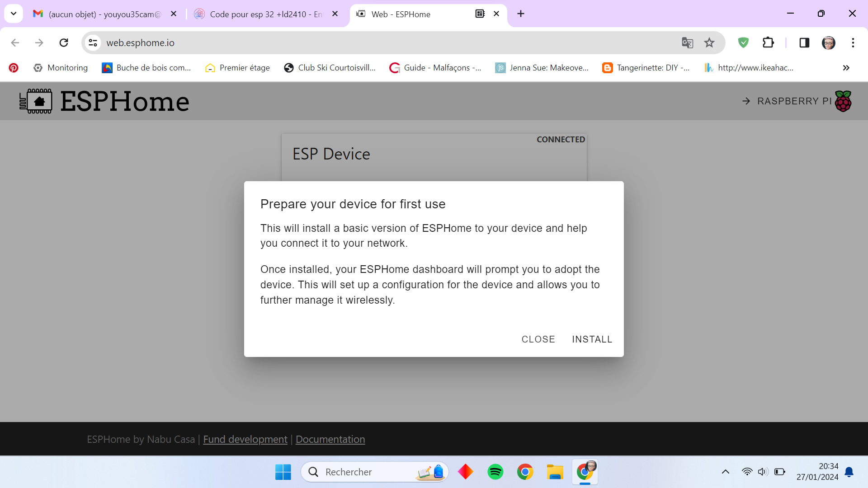Viewport: 868px width, 488px height.
Task: Open the Monitoring bookmark
Action: [x=61, y=68]
